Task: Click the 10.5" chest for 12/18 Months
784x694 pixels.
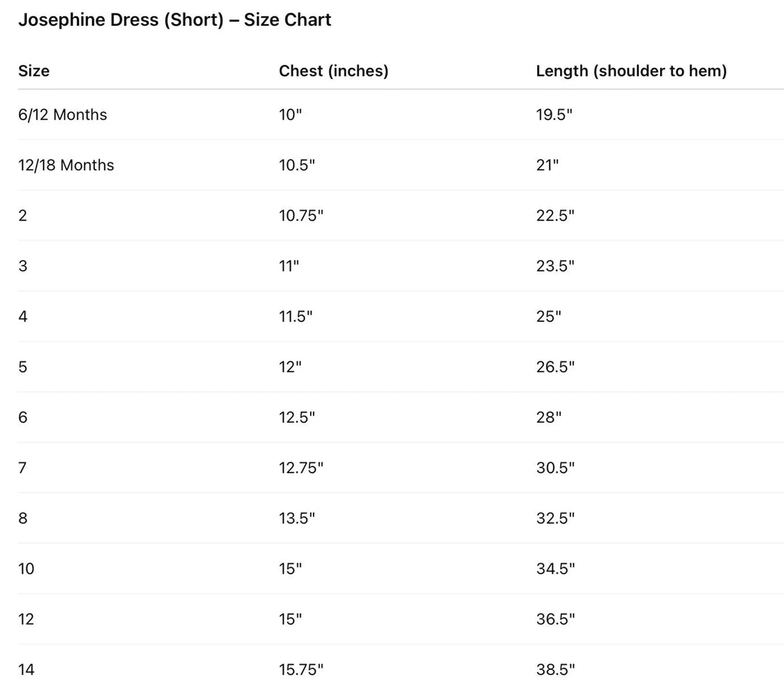Action: click(x=296, y=165)
